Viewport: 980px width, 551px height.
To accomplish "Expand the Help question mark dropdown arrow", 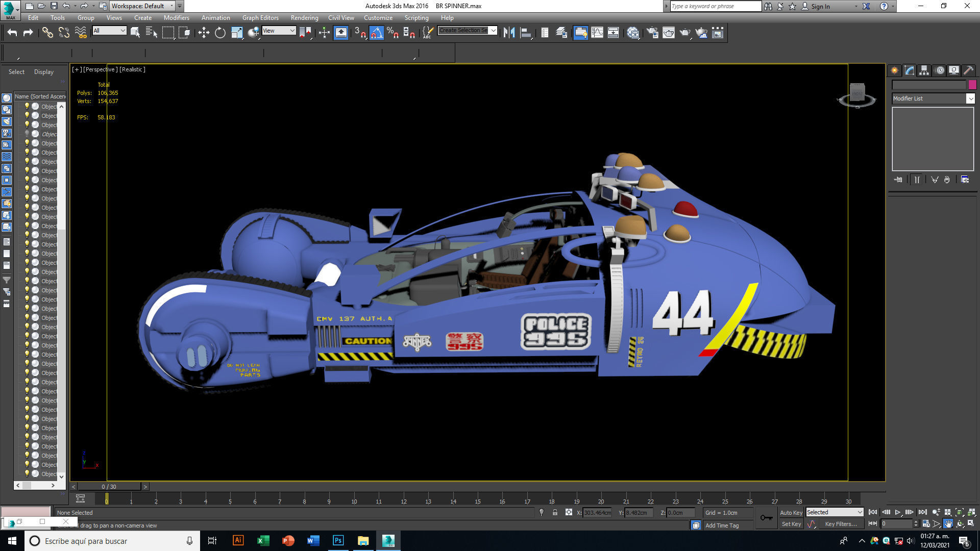I will [893, 6].
